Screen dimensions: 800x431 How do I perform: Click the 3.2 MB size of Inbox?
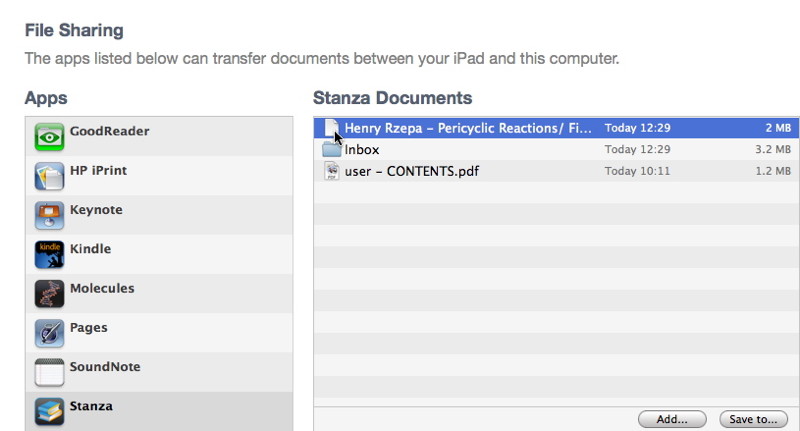pos(773,150)
